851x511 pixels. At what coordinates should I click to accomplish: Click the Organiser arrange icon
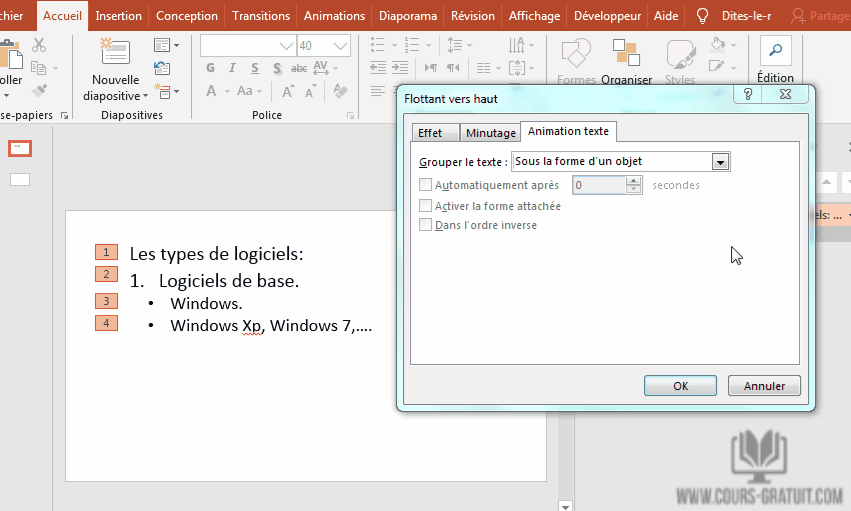(x=626, y=52)
